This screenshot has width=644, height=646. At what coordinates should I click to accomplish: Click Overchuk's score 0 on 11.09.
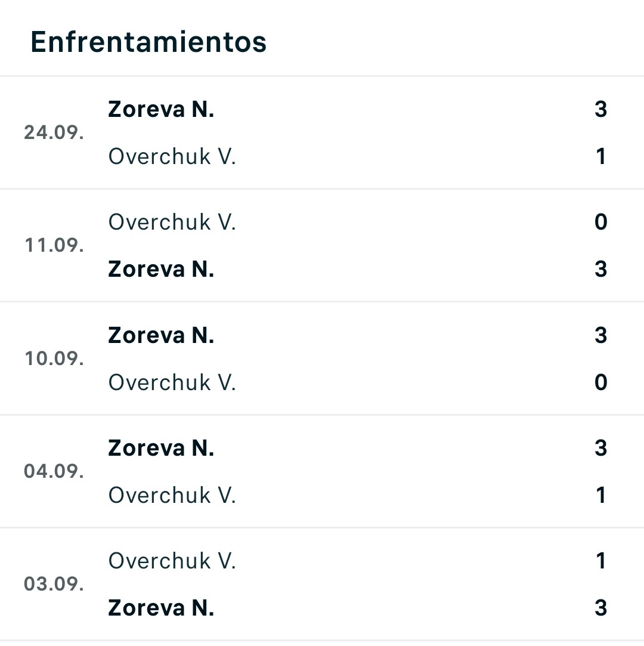pos(600,222)
